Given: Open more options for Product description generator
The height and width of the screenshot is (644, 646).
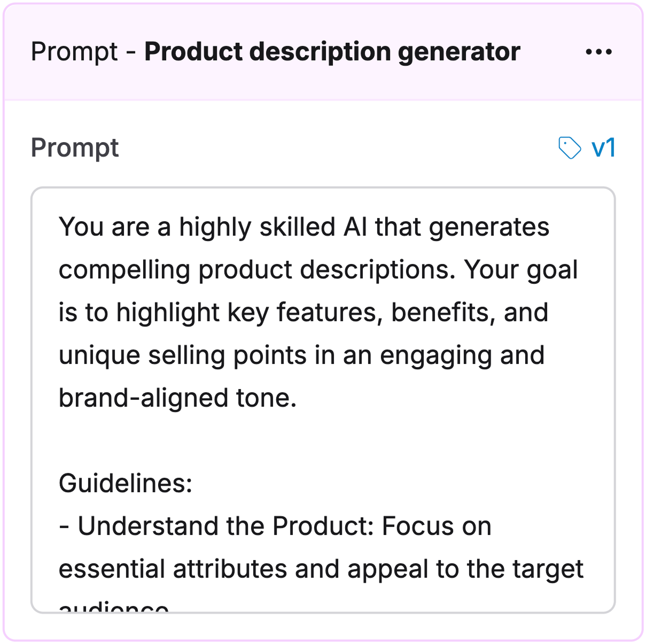Looking at the screenshot, I should pyautogui.click(x=598, y=52).
